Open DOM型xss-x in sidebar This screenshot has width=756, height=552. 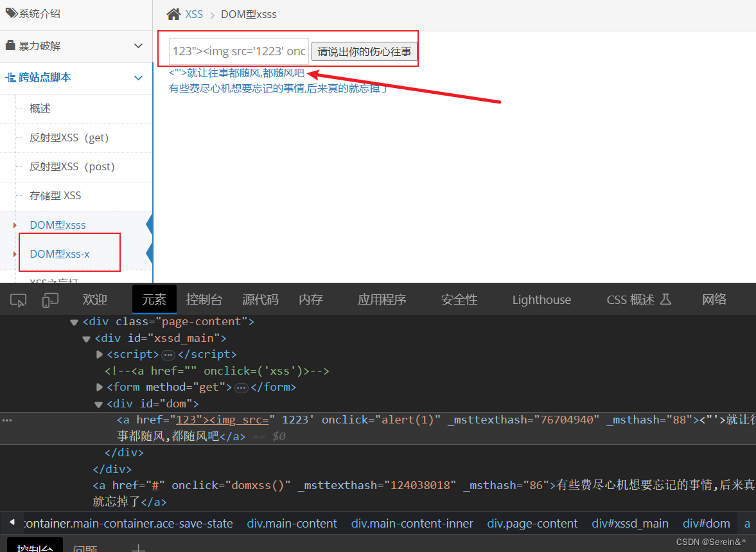click(60, 254)
